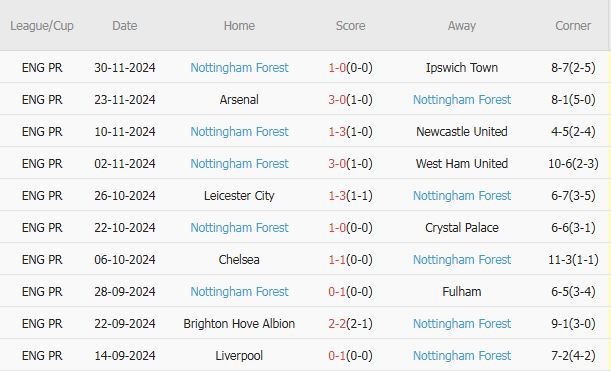The width and height of the screenshot is (611, 372).
Task: Click the Corner column header
Action: [x=573, y=26]
